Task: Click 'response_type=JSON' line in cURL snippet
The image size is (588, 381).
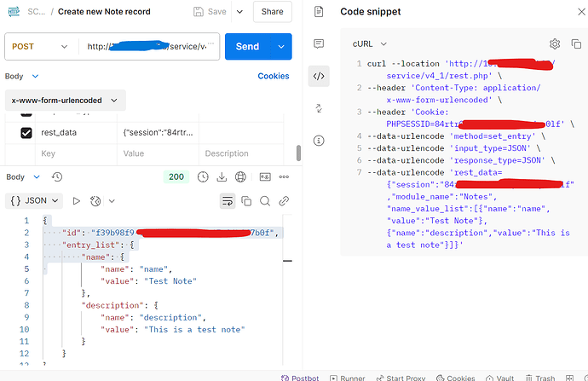Action: point(498,160)
